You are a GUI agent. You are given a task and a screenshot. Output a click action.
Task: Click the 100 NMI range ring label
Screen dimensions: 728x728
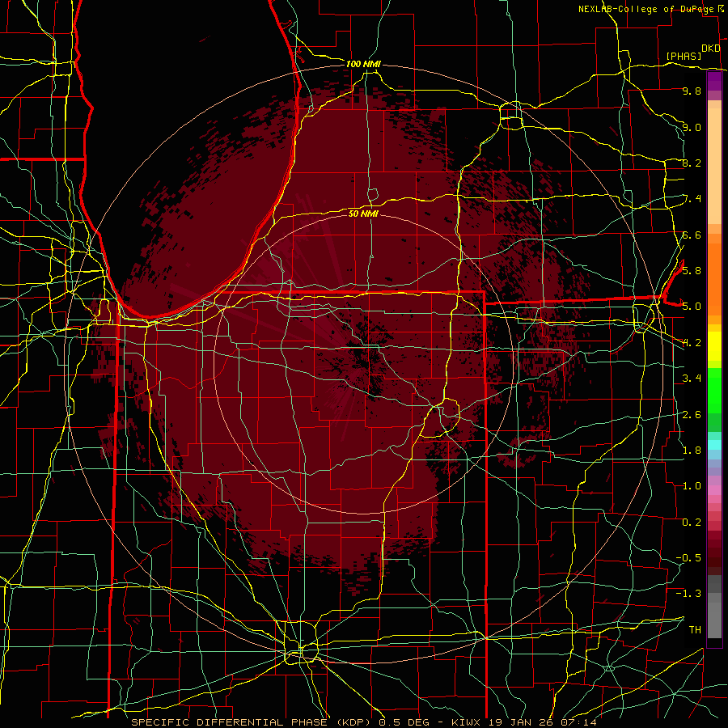[x=363, y=64]
